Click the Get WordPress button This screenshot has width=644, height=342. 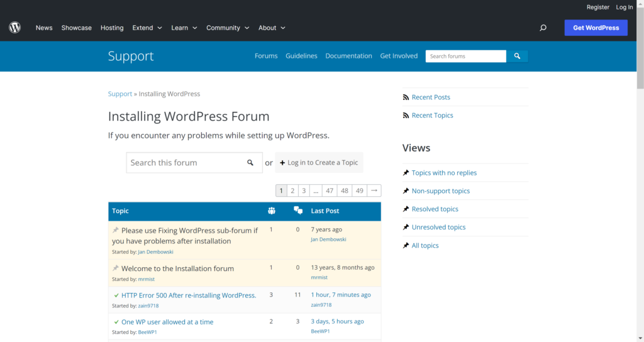point(596,28)
